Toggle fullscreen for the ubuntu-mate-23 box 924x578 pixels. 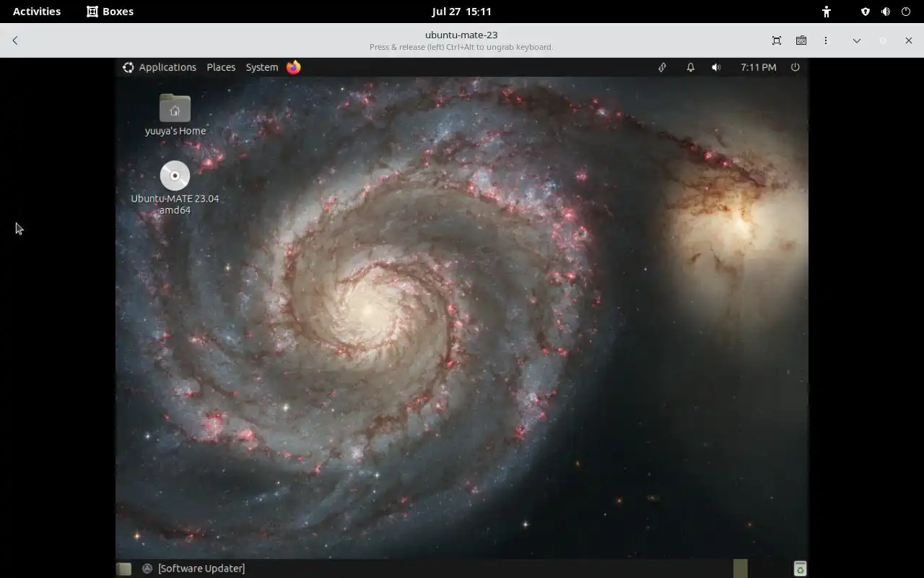point(777,40)
